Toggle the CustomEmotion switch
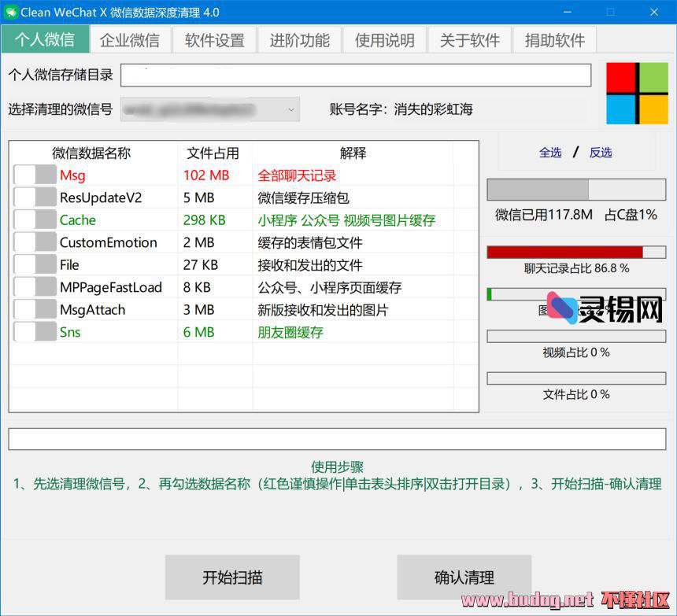This screenshot has width=677, height=616. point(35,242)
